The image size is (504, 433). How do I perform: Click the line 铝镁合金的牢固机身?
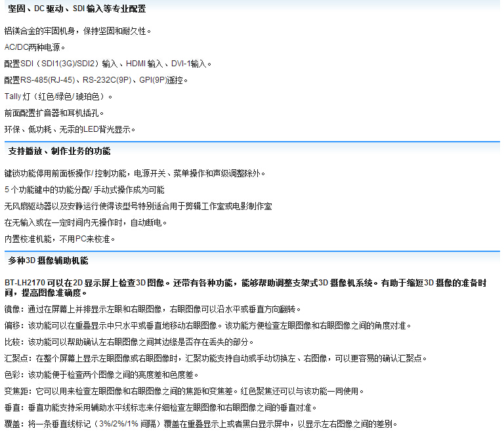[x=77, y=31]
